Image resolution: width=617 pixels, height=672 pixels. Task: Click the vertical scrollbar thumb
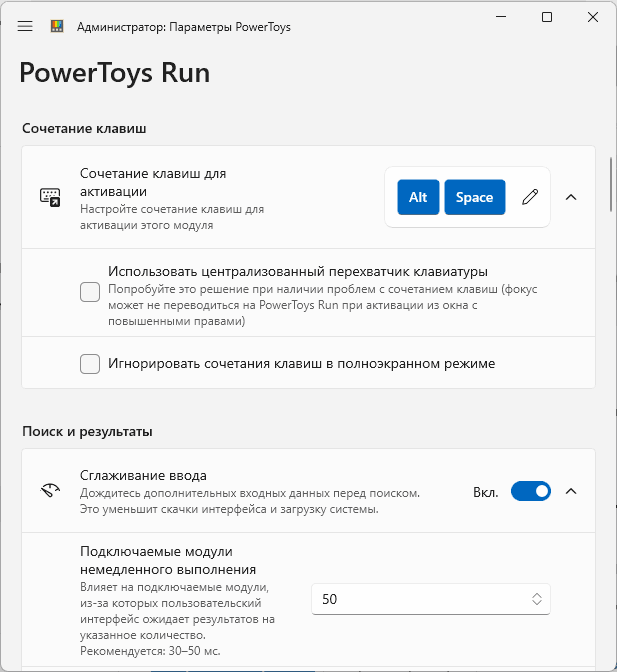point(611,185)
